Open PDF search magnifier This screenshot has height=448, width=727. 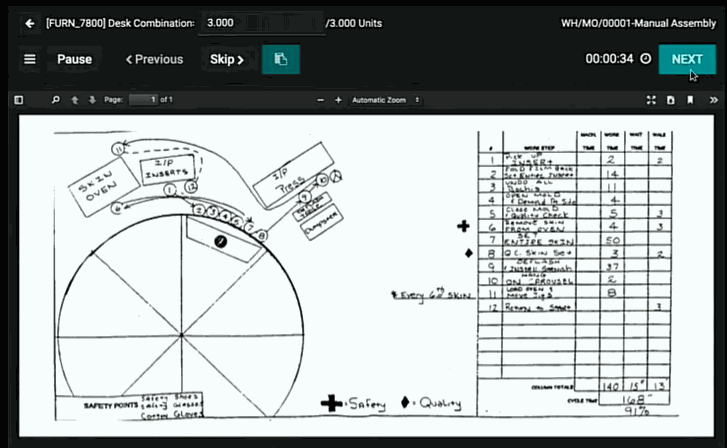(x=56, y=100)
